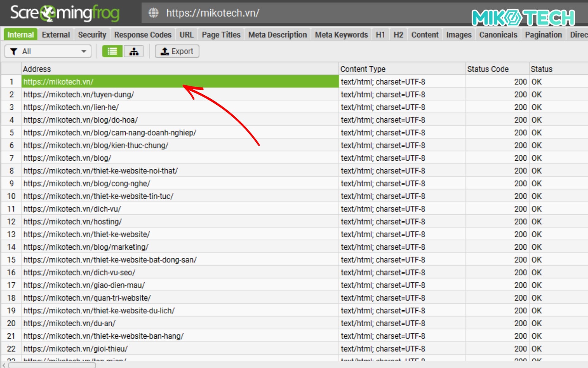Screen dimensions: 588x368
Task: Click the Content Type column header
Action: click(363, 69)
